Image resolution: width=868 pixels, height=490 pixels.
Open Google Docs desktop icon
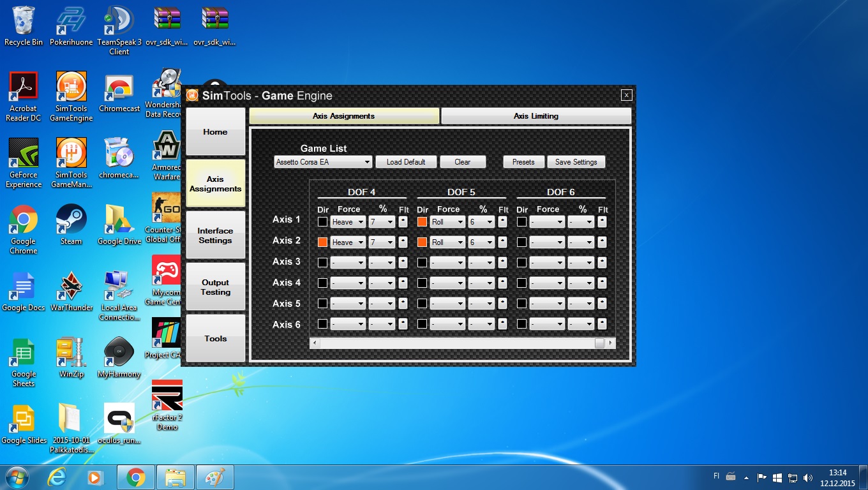[x=24, y=292]
